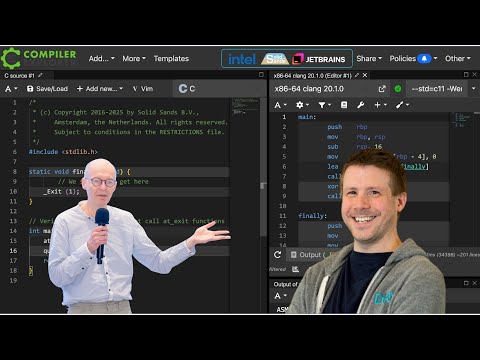Open the Add... dropdown menu
The width and height of the screenshot is (480, 360).
coord(101,59)
